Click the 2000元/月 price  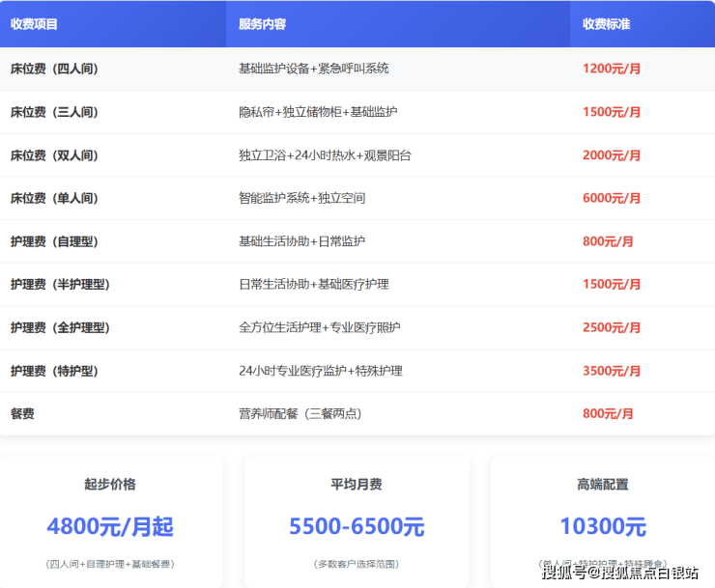612,155
